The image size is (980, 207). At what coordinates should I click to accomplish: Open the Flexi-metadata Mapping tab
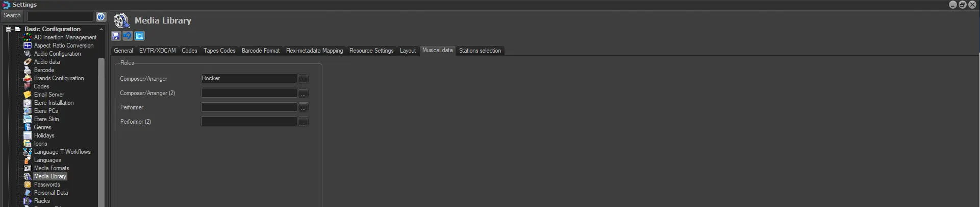(x=314, y=51)
